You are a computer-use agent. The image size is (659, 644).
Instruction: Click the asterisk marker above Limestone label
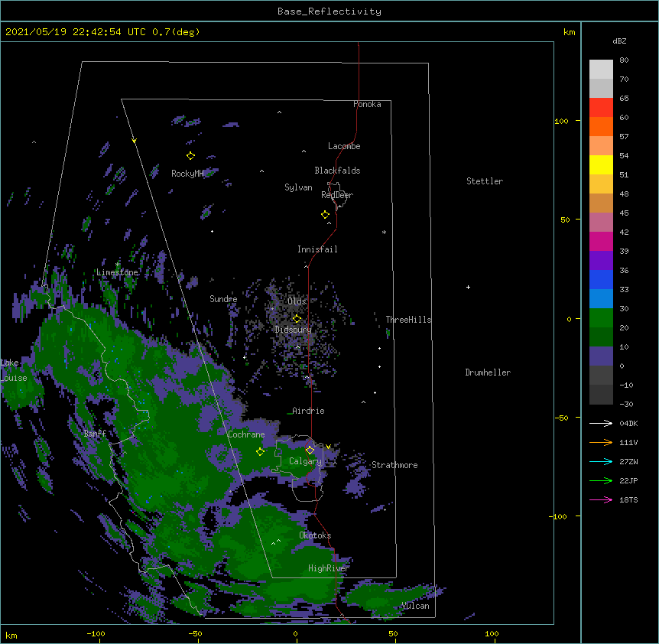[x=117, y=265]
